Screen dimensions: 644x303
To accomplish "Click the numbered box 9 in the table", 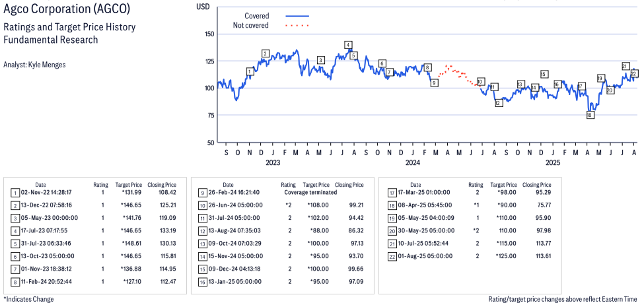I will click(203, 192).
